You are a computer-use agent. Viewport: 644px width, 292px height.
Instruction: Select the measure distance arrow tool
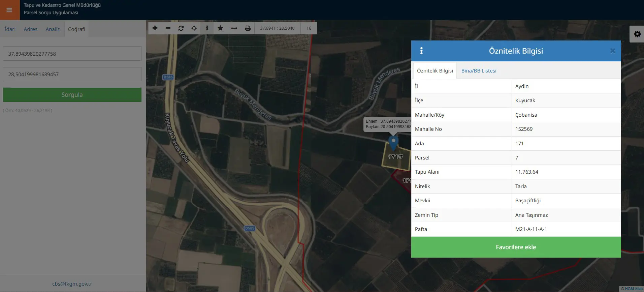pos(234,28)
